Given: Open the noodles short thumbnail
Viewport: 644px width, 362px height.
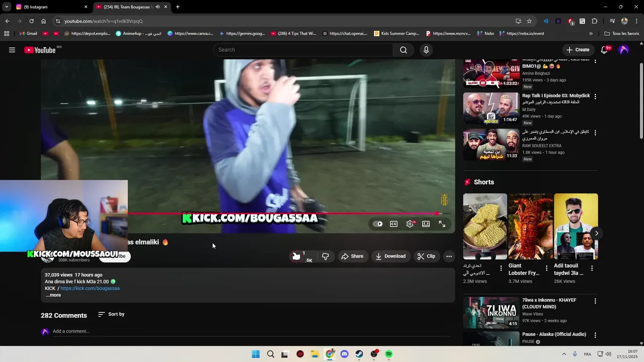Looking at the screenshot, I should pos(485,226).
